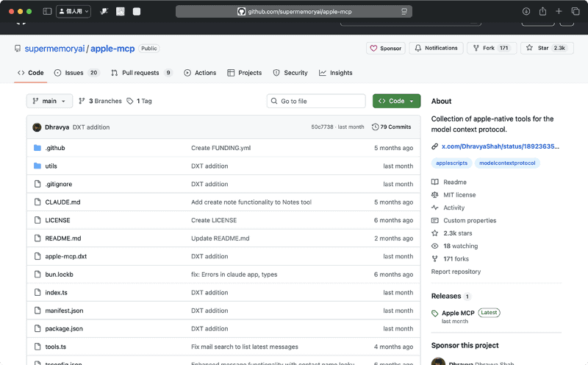Viewport: 588px width, 365px height.
Task: Open the Security tab
Action: (x=290, y=73)
